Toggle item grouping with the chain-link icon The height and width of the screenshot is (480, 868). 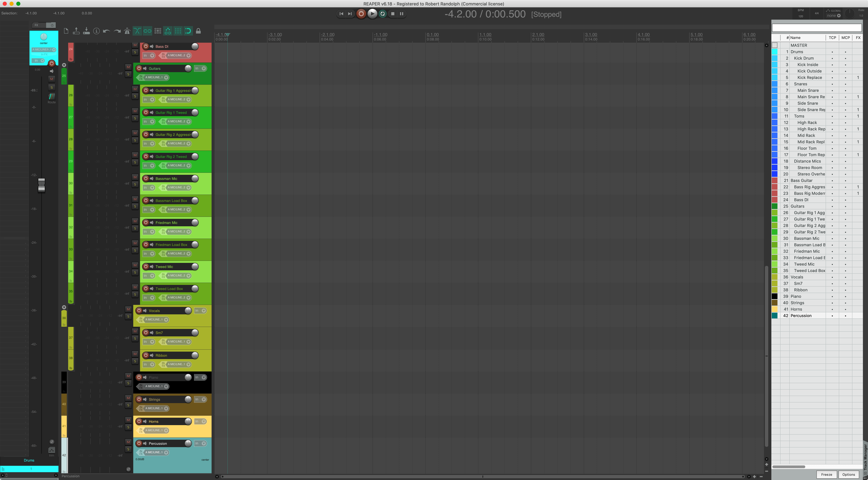148,31
